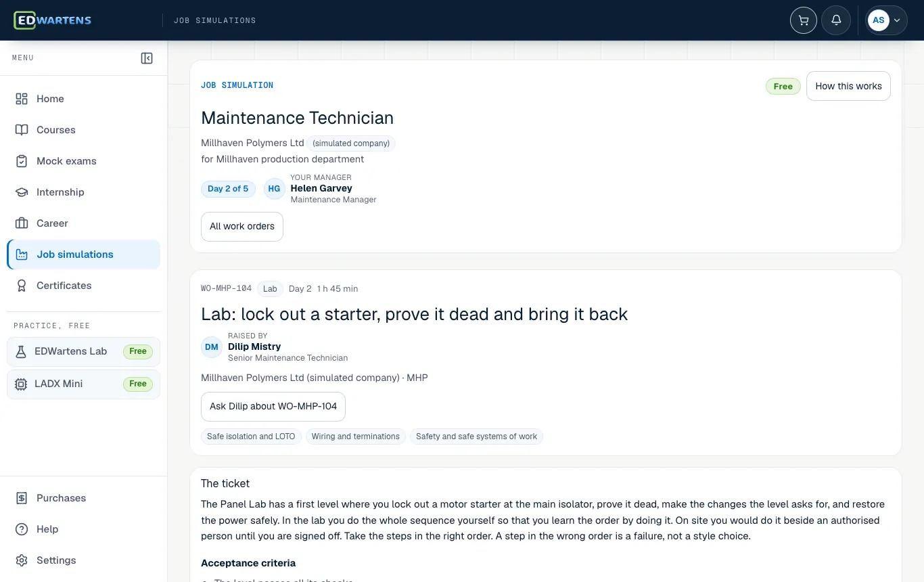Open the notifications bell
Viewport: 924px width, 582px height.
click(836, 20)
